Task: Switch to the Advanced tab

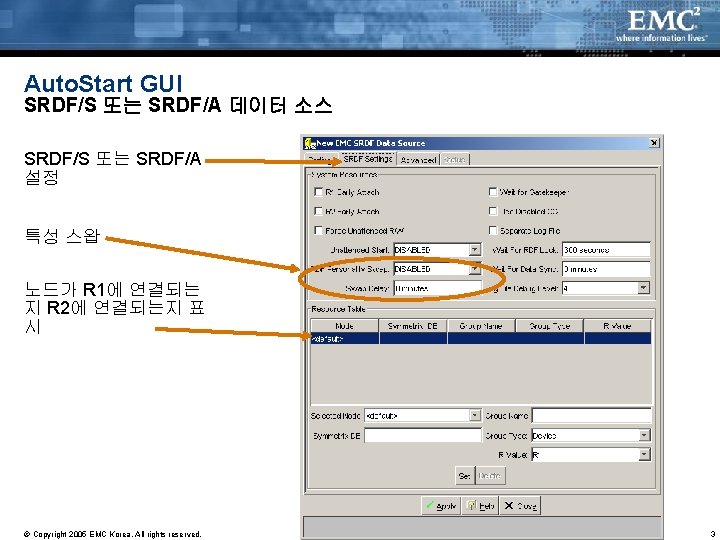Action: (x=418, y=160)
